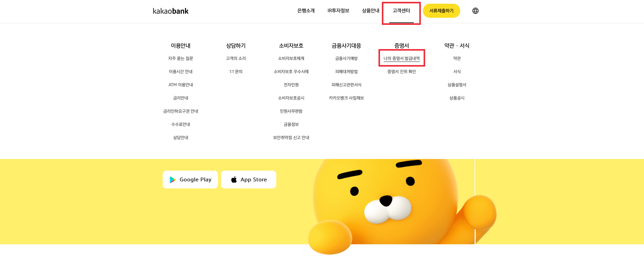View 소비자보호 우수사례
This screenshot has width=644, height=263.
click(x=291, y=72)
